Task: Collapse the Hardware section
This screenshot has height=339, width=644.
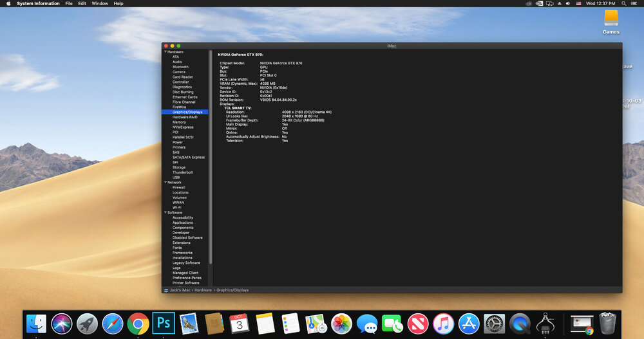Action: click(165, 51)
